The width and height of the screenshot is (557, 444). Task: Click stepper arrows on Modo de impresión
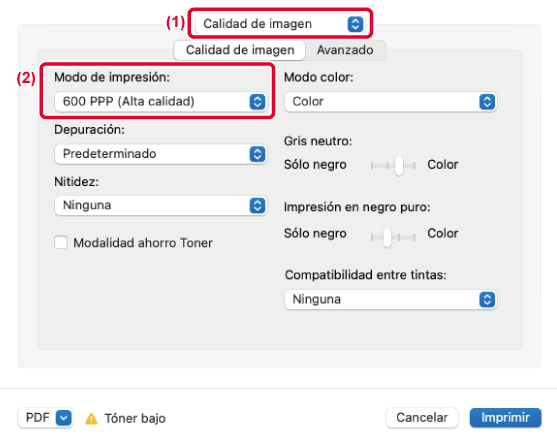pyautogui.click(x=258, y=102)
